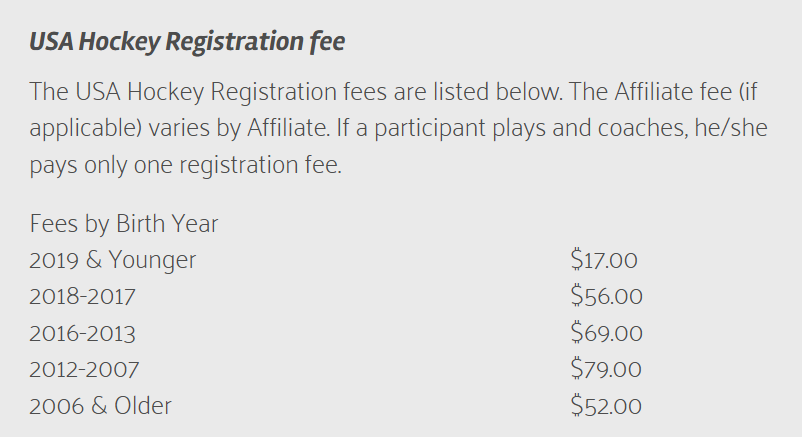Click the "USA Hockey Registration fee" heading
The image size is (802, 442).
click(188, 42)
